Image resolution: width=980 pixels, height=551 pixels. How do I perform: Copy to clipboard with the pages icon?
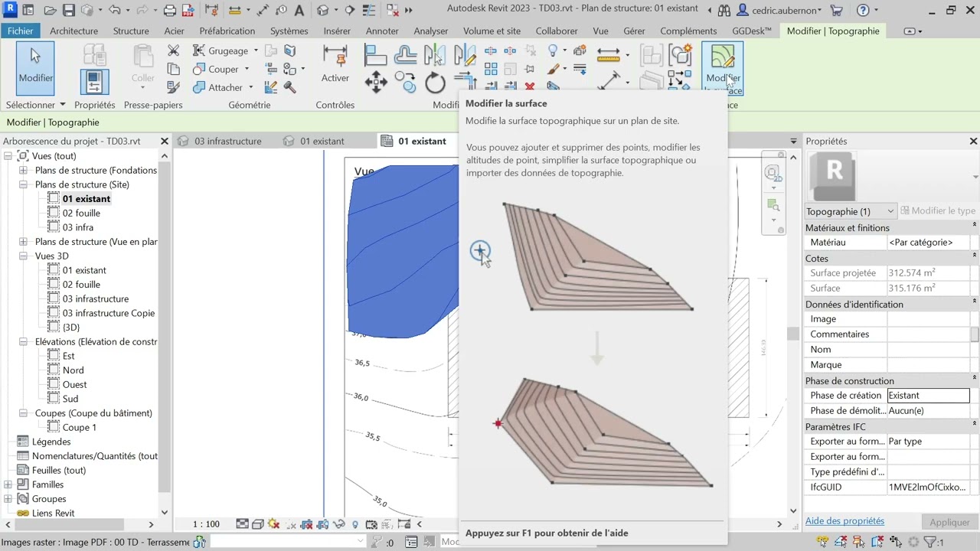pyautogui.click(x=173, y=69)
